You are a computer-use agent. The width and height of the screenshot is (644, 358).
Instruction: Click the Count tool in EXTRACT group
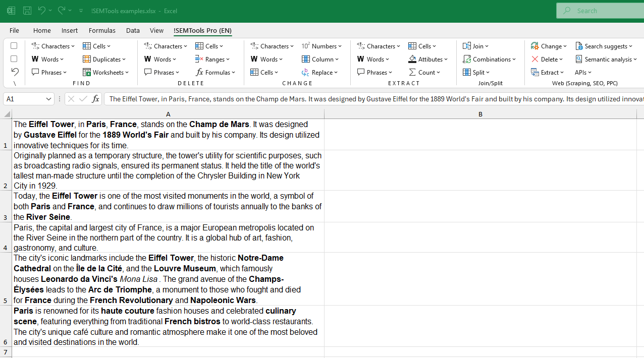(424, 72)
